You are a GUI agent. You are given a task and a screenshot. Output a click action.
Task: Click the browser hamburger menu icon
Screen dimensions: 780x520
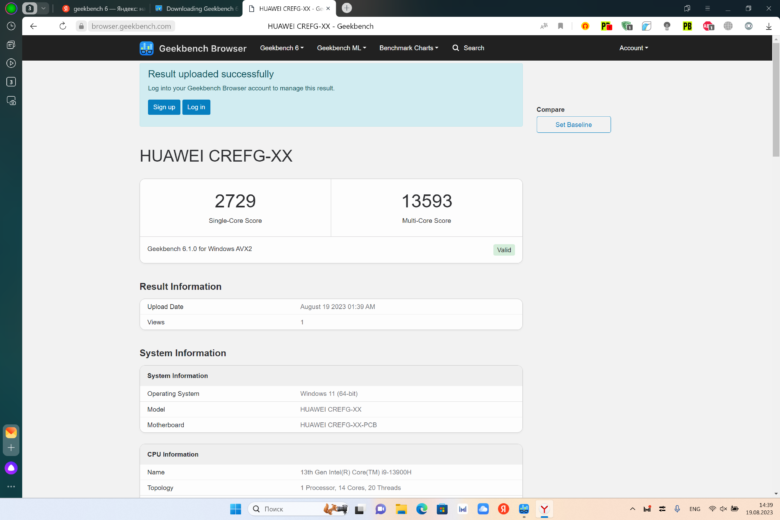pos(707,8)
